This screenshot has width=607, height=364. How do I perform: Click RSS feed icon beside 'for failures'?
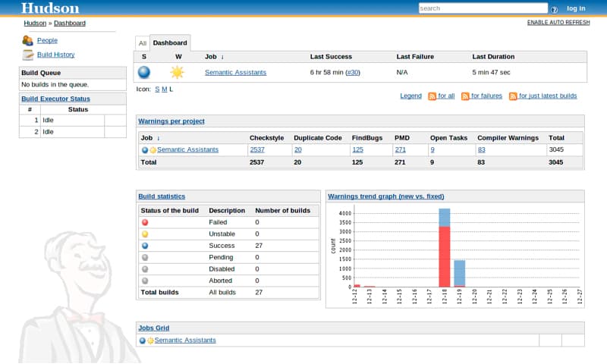(x=465, y=96)
